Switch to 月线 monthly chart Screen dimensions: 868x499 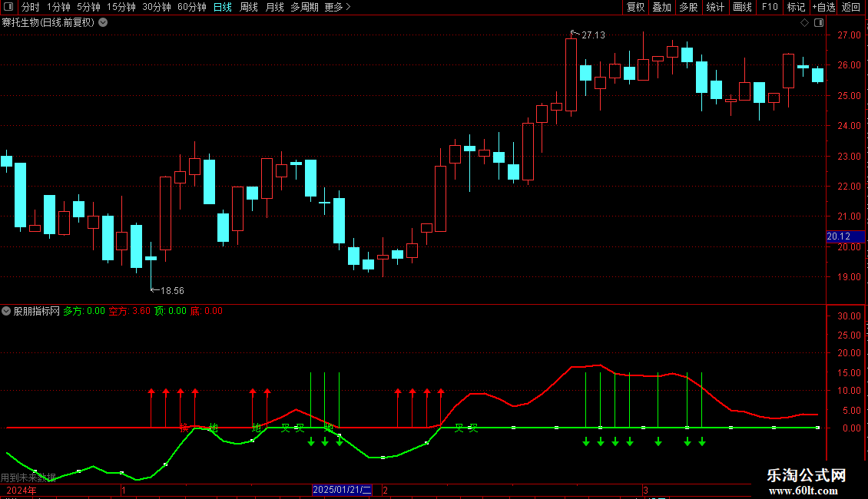[274, 7]
